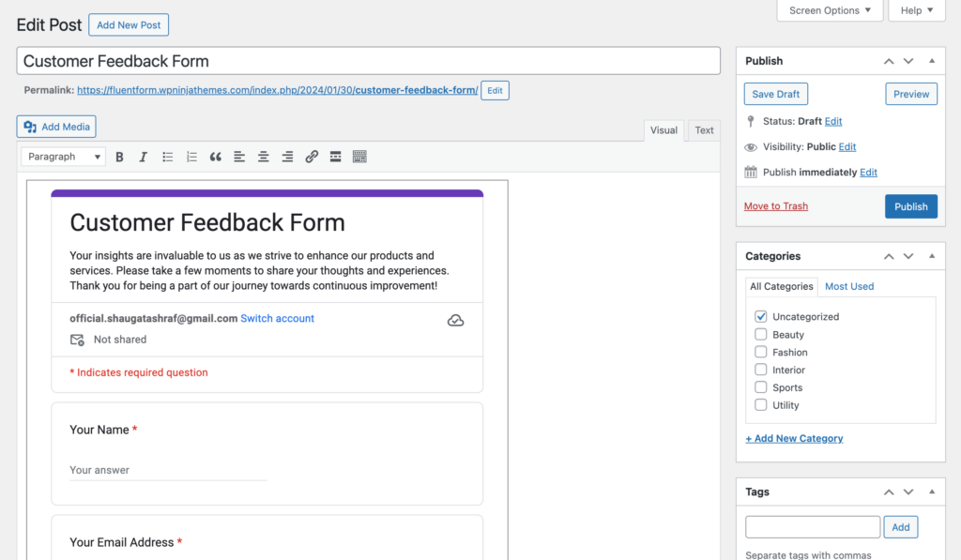The image size is (961, 560).
Task: Click the Your Name answer field
Action: [x=168, y=471]
